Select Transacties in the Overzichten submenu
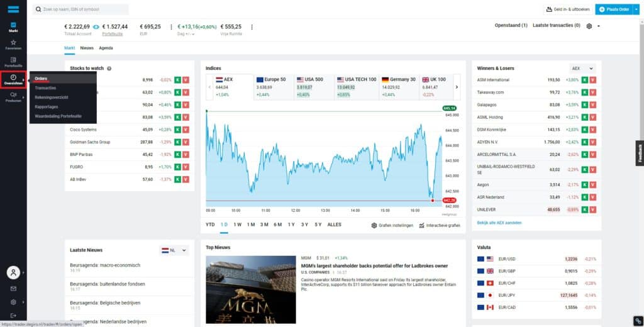This screenshot has height=327, width=644. click(x=45, y=88)
